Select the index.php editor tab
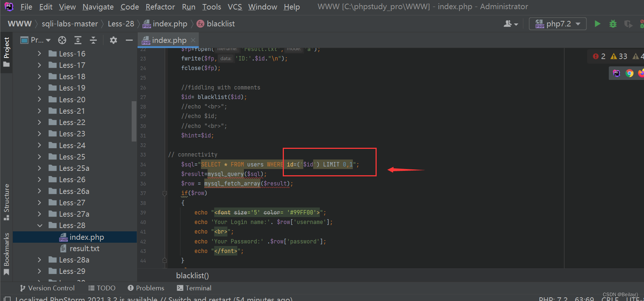Image resolution: width=644 pixels, height=301 pixels. tap(169, 40)
